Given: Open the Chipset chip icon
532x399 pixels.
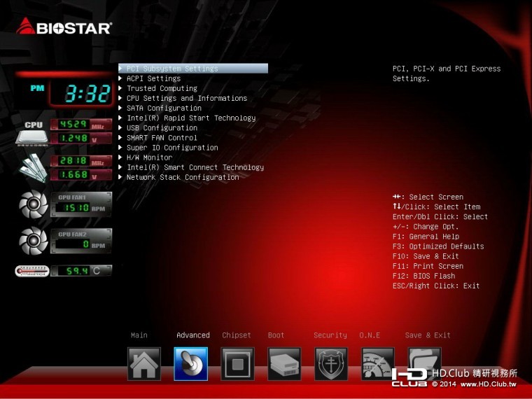Looking at the screenshot, I should click(x=237, y=364).
